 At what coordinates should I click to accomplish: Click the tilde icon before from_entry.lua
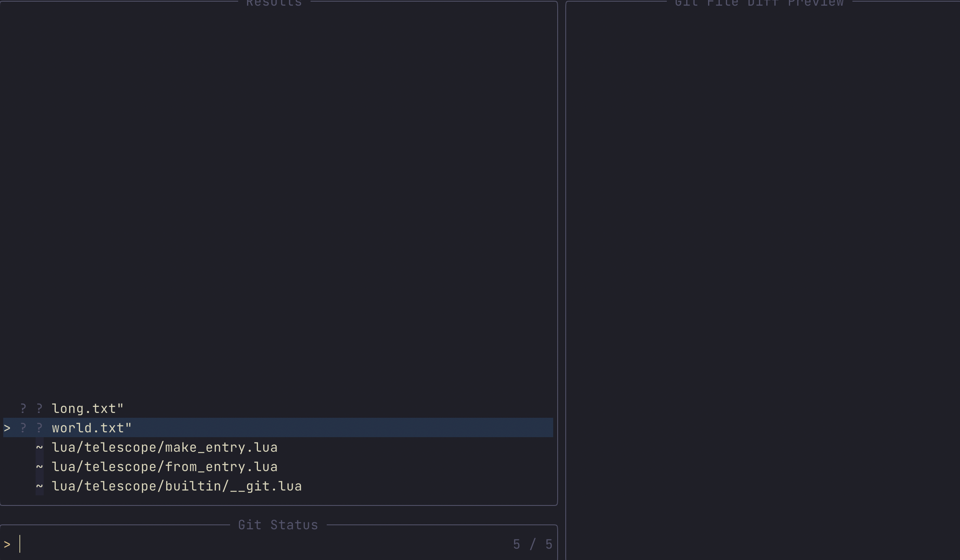(x=40, y=467)
